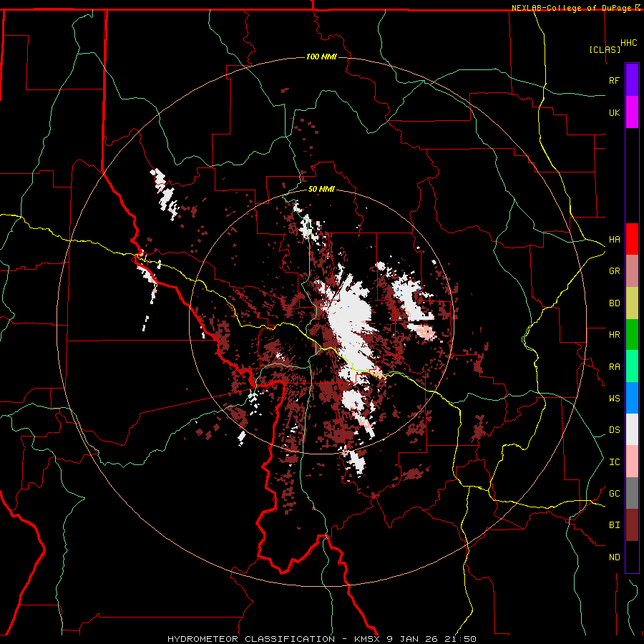Click the "HA" legend label
Viewport: 644px width, 644px height.
614,240
